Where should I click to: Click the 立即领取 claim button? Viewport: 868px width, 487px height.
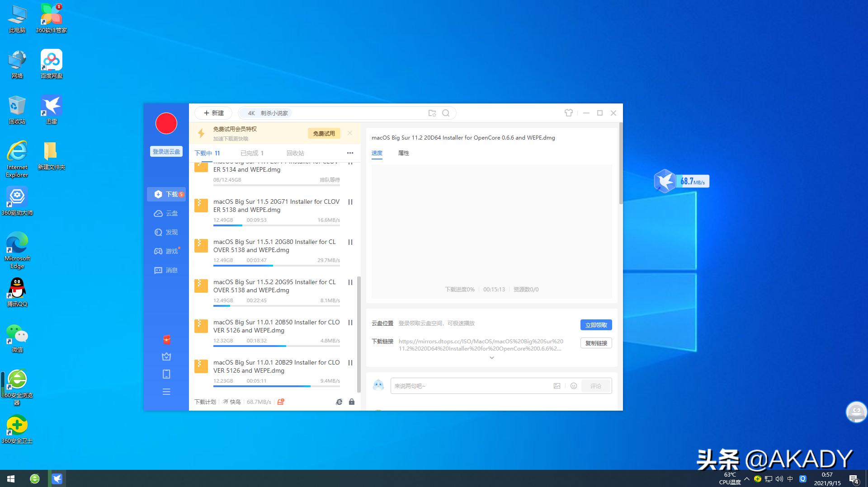tap(596, 325)
